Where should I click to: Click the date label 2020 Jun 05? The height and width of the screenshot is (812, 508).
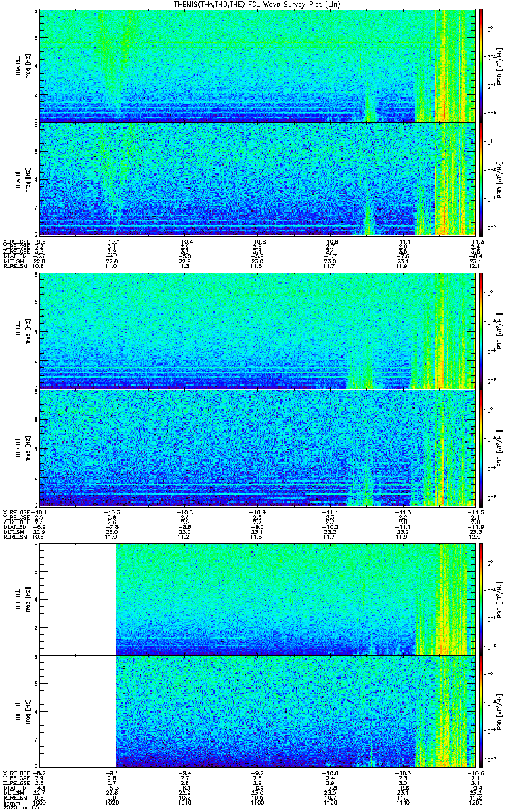click(20, 807)
